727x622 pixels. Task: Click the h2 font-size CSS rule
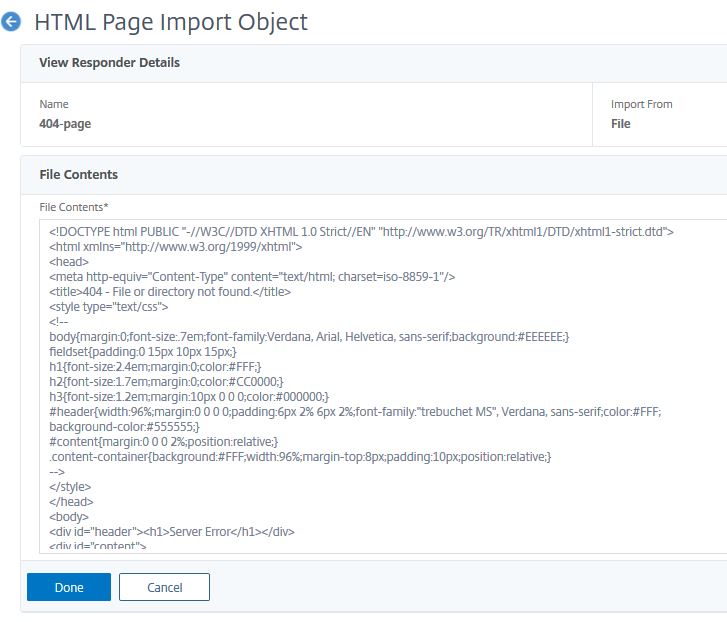point(166,382)
